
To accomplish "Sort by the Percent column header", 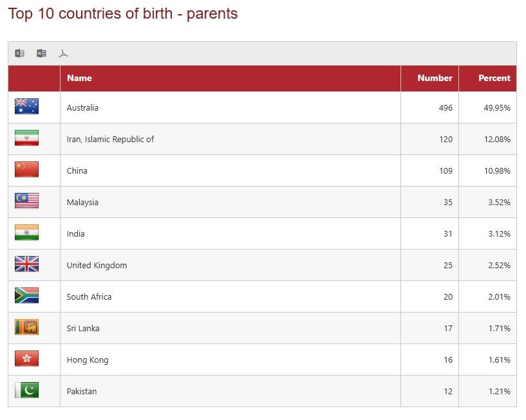I will coord(494,78).
